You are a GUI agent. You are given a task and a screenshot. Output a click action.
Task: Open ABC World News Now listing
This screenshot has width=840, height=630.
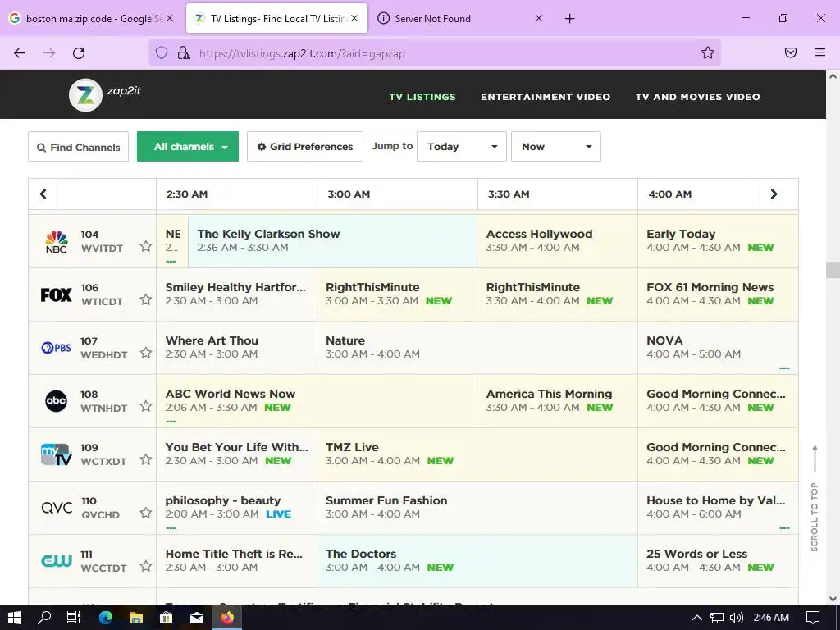tap(316, 400)
